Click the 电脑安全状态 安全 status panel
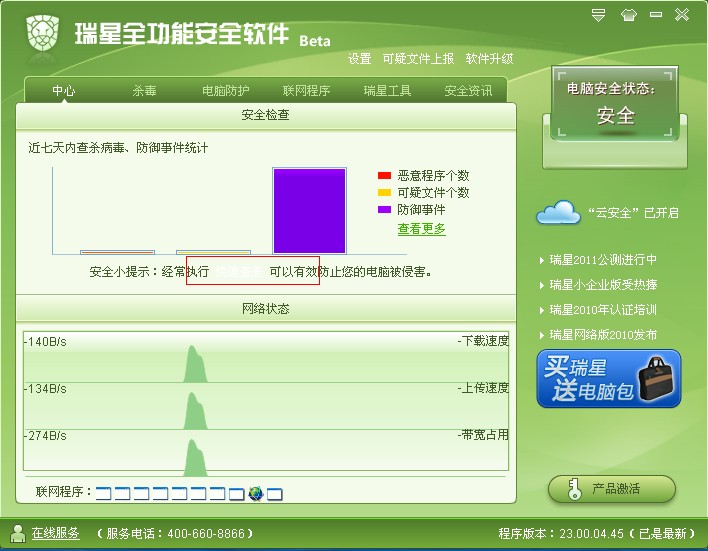 tap(615, 104)
